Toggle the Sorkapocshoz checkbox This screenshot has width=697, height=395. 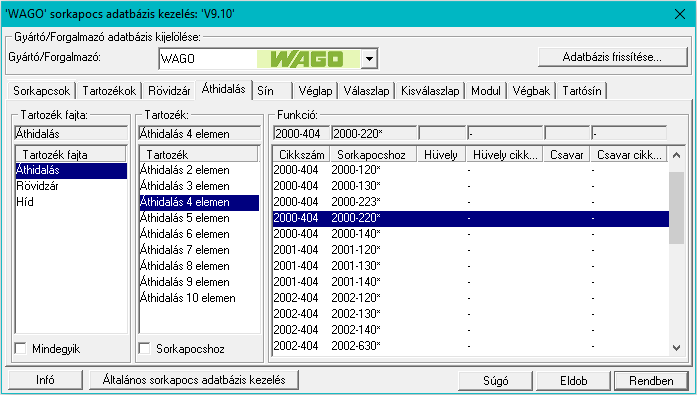coord(144,348)
